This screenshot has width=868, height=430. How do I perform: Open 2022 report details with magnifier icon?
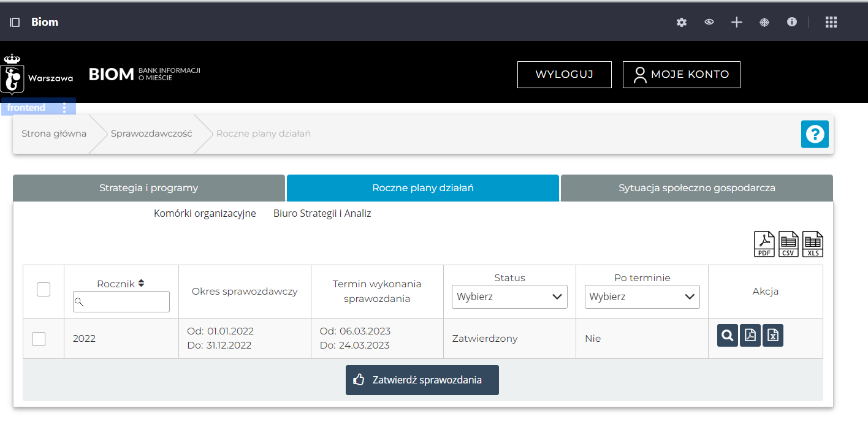pyautogui.click(x=727, y=335)
